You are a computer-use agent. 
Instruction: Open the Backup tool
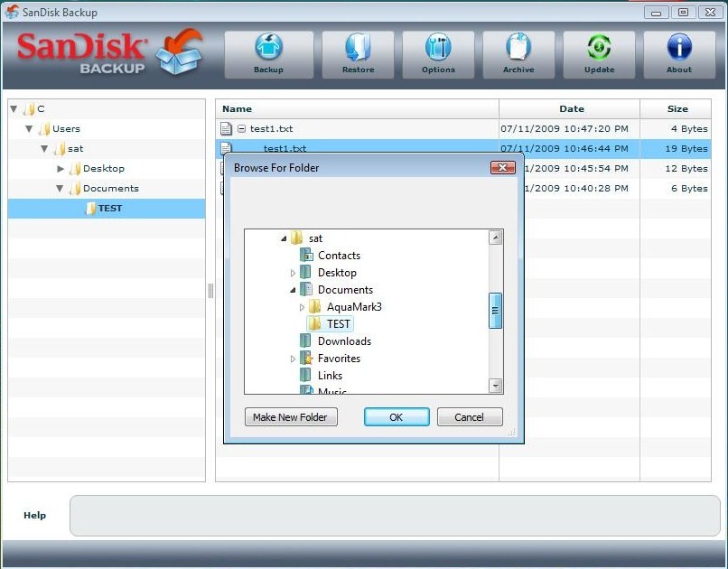(269, 54)
